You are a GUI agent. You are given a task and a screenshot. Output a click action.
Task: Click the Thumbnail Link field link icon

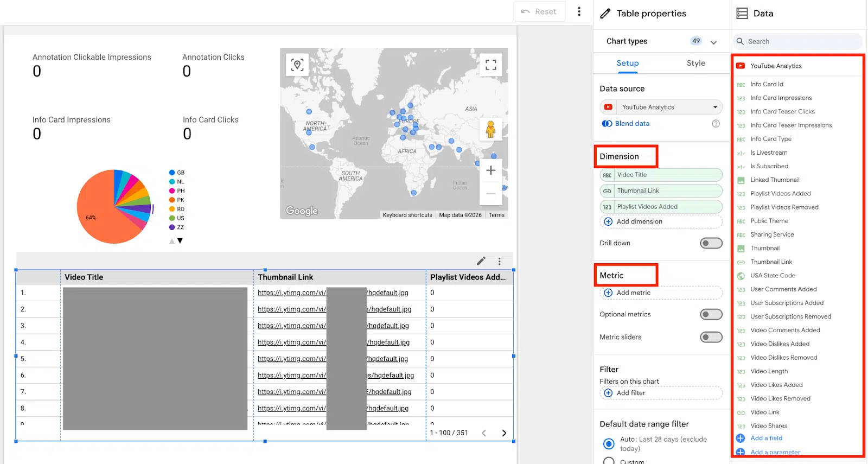click(x=741, y=262)
